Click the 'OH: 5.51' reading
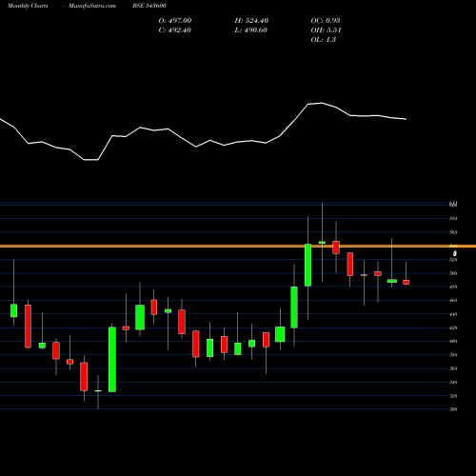The width and height of the screenshot is (476, 476). pyautogui.click(x=326, y=30)
